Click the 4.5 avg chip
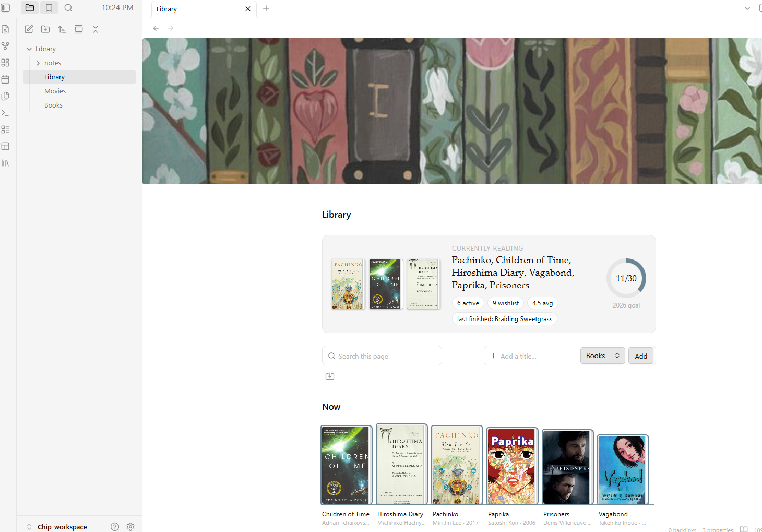762x532 pixels. coord(543,303)
